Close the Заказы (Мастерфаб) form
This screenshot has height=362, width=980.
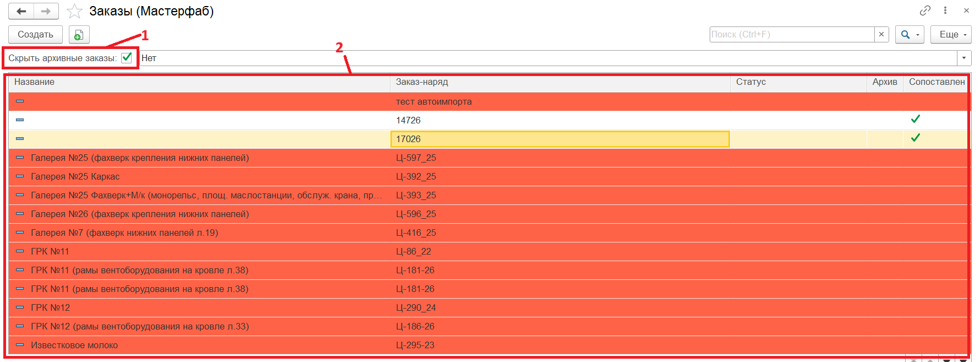pyautogui.click(x=966, y=10)
